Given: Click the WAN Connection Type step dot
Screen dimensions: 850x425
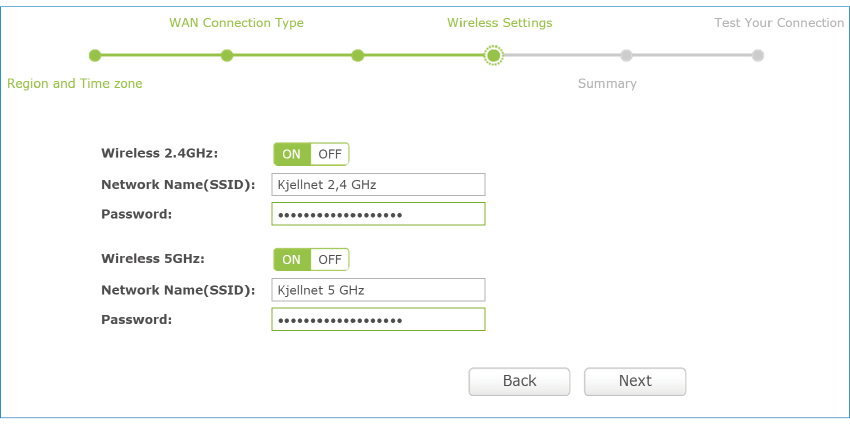Looking at the screenshot, I should [227, 56].
